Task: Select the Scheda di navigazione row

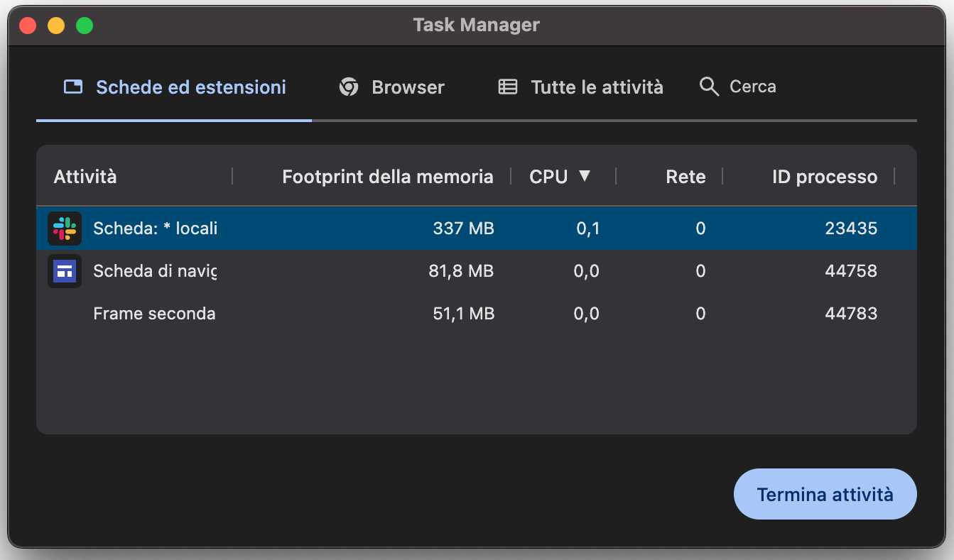Action: click(x=284, y=271)
